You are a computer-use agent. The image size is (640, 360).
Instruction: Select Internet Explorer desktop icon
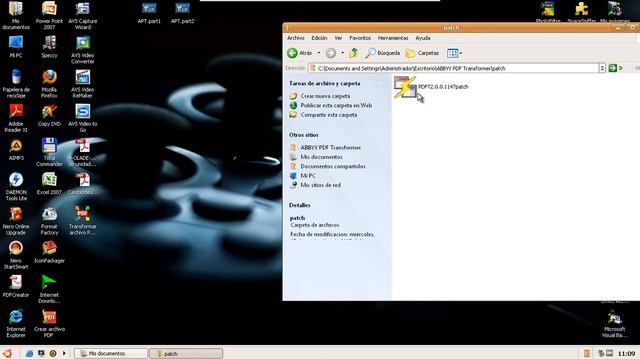tap(16, 324)
